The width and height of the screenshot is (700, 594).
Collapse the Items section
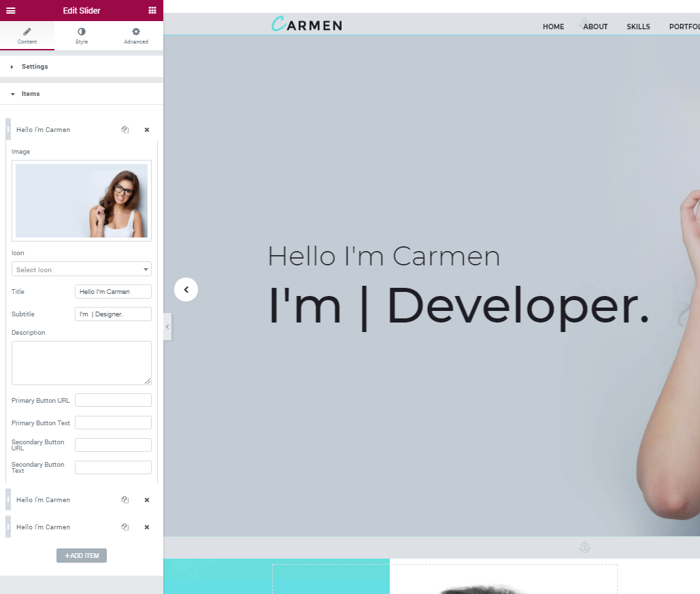[31, 94]
